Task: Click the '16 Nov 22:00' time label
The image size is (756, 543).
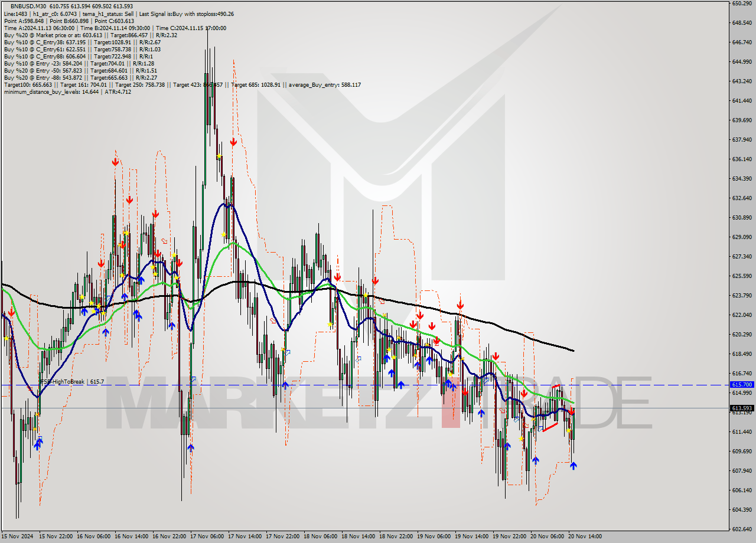Action: tap(170, 537)
